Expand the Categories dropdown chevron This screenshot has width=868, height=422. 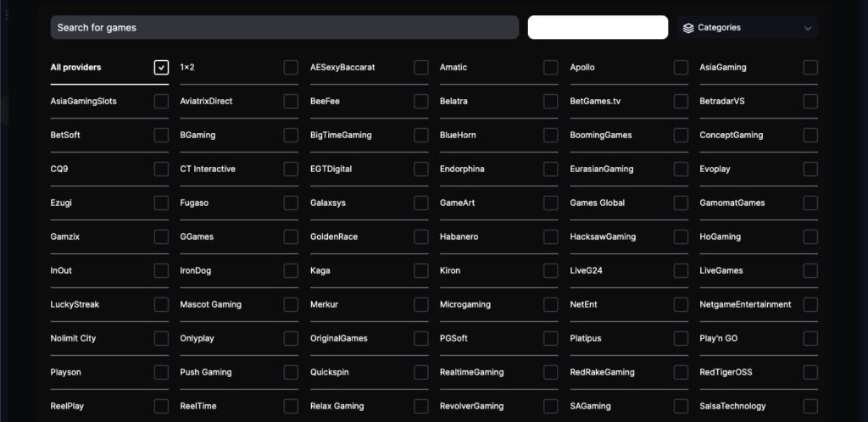tap(807, 28)
